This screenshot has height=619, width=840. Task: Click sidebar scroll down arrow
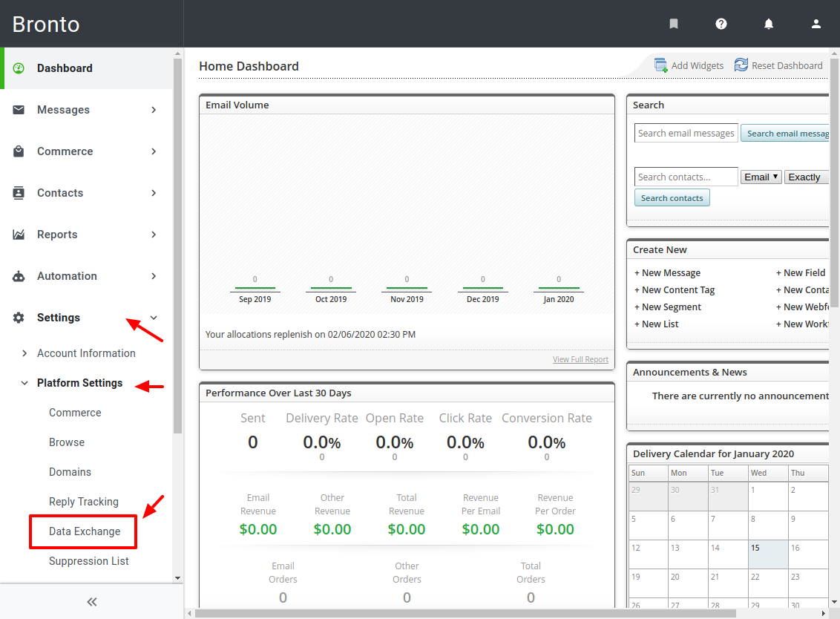178,578
